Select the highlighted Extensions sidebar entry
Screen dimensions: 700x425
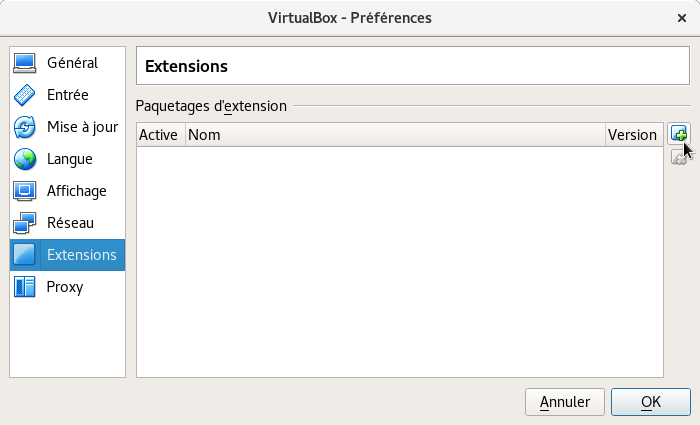[68, 255]
